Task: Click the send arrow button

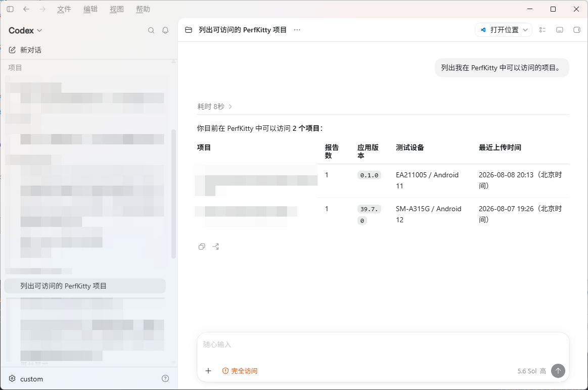Action: [558, 371]
